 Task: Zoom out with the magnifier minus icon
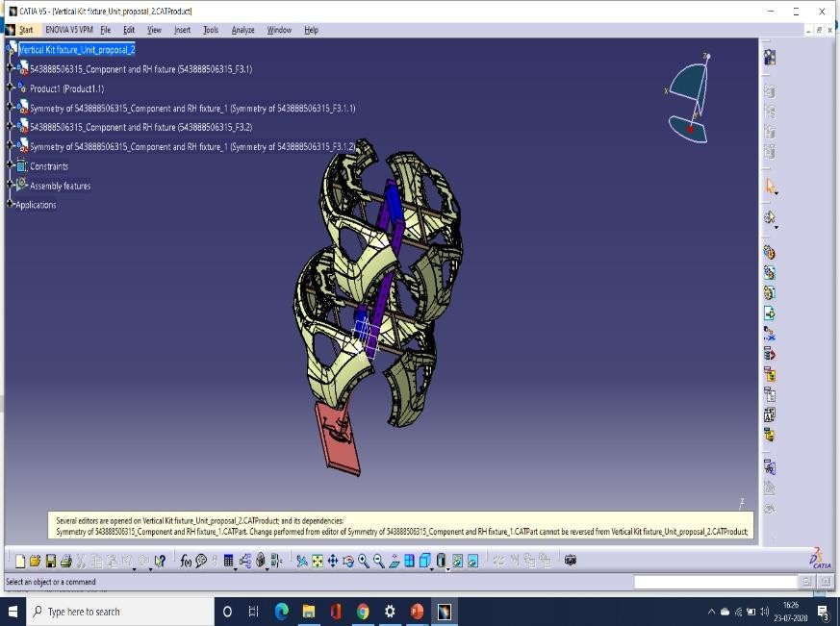tap(378, 561)
